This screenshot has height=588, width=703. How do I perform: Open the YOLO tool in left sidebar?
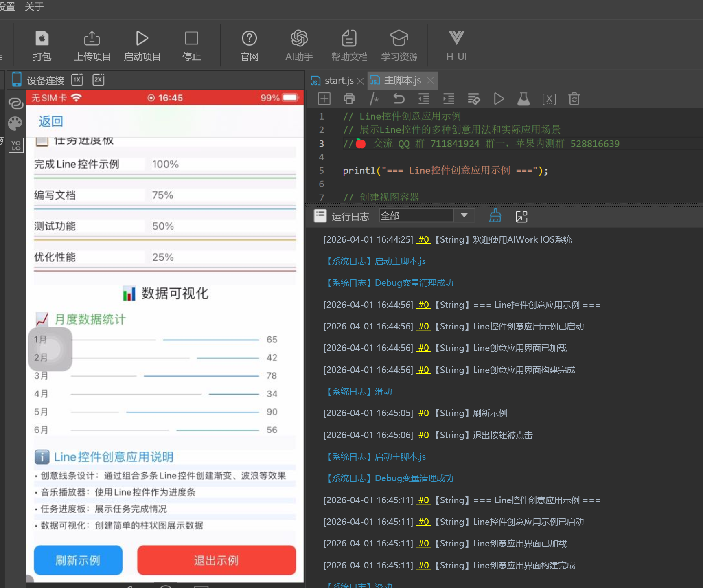(x=16, y=145)
